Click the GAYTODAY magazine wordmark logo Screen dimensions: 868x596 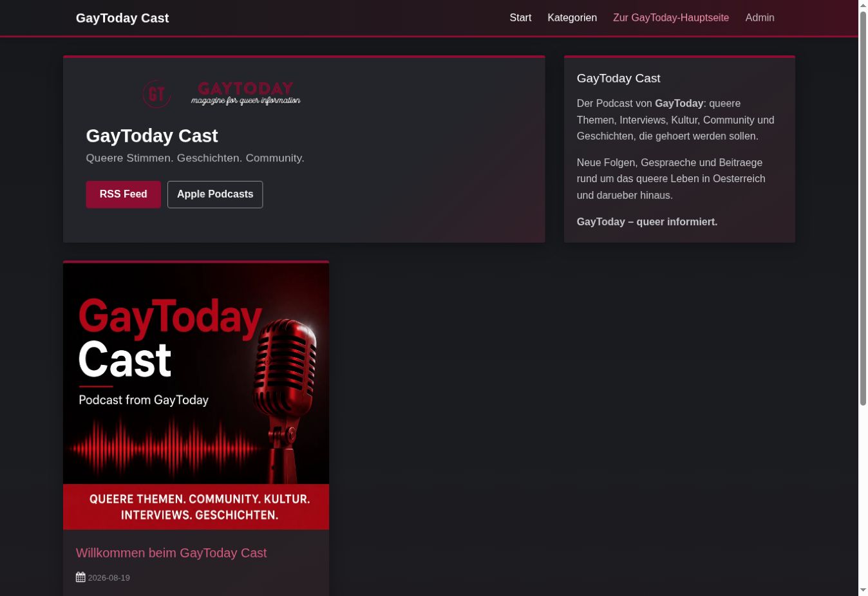[x=246, y=93]
